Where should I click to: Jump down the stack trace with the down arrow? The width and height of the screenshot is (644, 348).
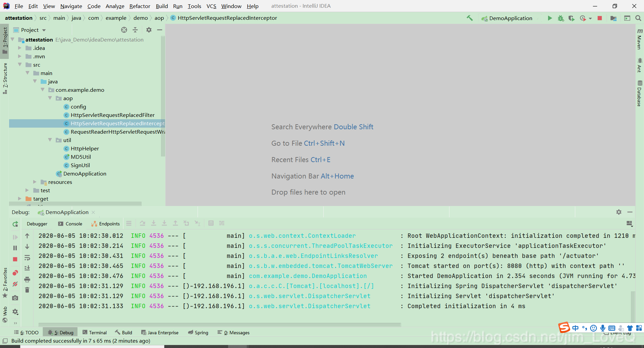click(27, 247)
